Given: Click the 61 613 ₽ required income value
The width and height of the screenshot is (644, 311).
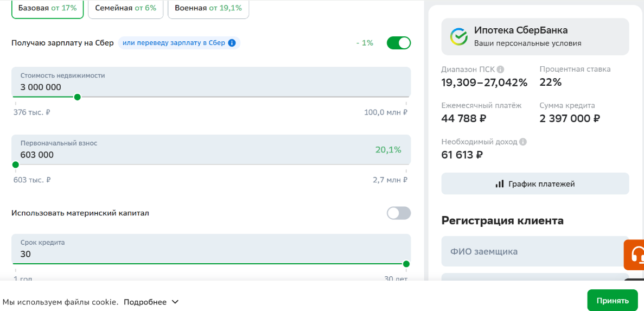Looking at the screenshot, I should (462, 155).
